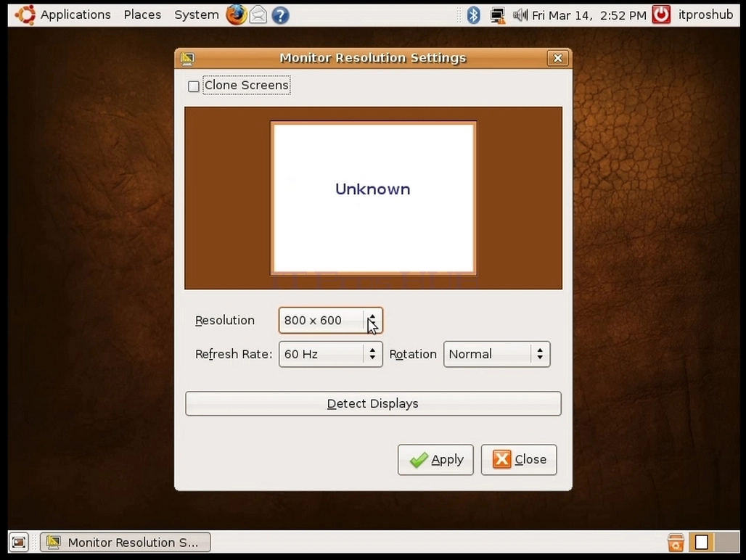Click the Show Desktop icon in bottom panel
Viewport: 746px width, 560px height.
(19, 542)
